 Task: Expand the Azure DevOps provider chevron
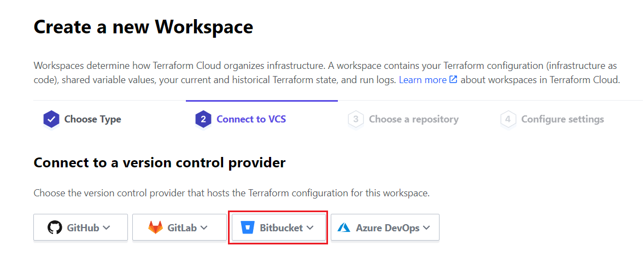(x=426, y=227)
